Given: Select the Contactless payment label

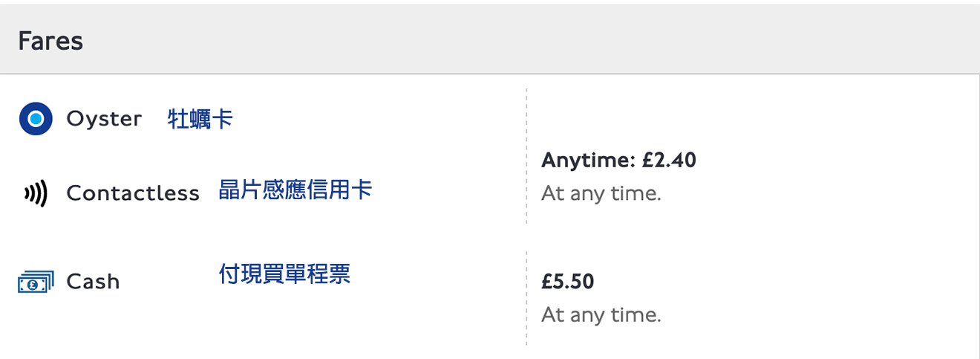Looking at the screenshot, I should (x=133, y=193).
